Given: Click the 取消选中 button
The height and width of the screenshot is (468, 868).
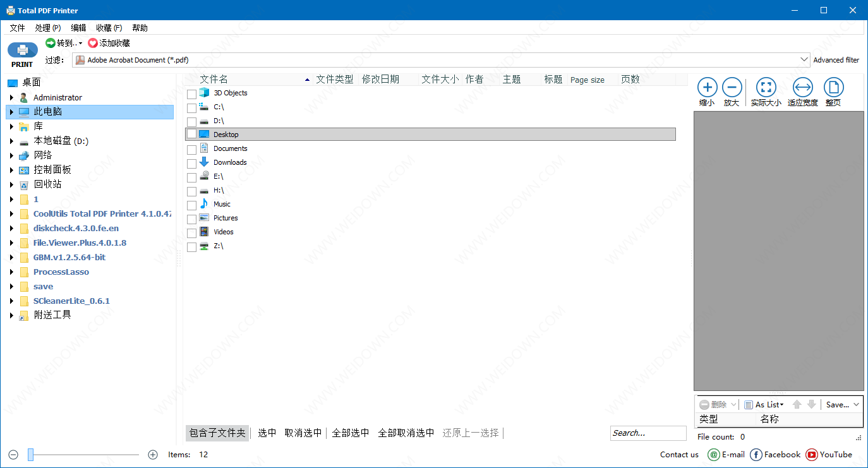Looking at the screenshot, I should (303, 433).
